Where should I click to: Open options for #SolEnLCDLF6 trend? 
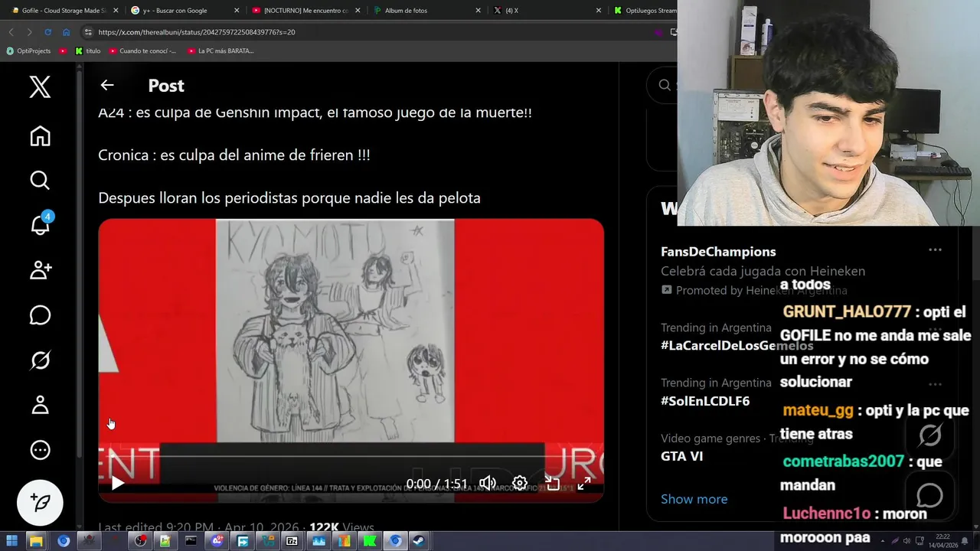point(935,384)
